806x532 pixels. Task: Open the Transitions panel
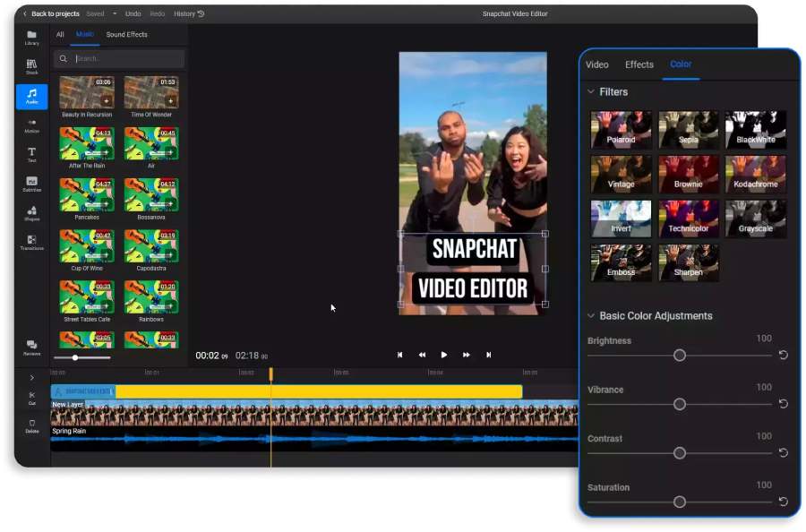click(32, 242)
